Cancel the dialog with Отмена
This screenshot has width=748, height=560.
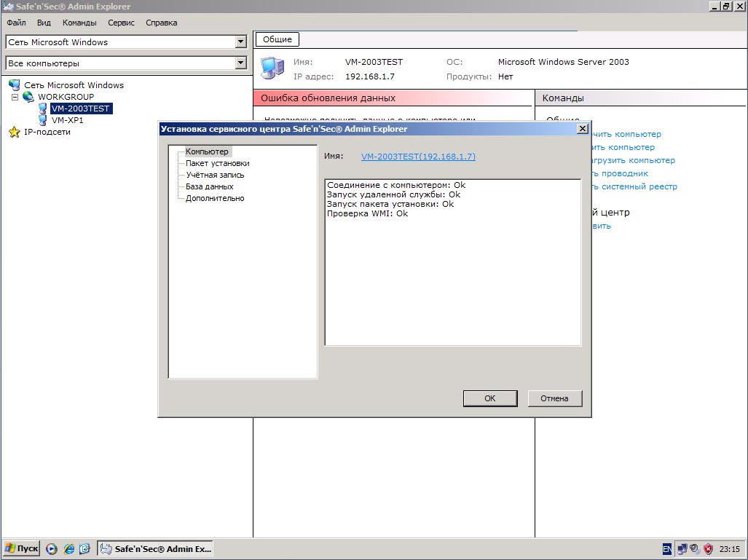[554, 398]
